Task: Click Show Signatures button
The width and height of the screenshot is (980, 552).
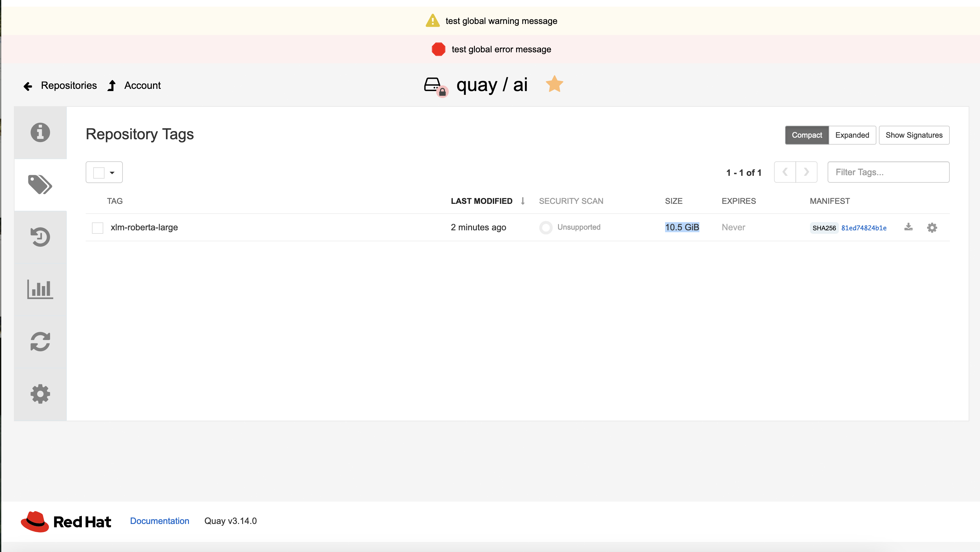Action: (914, 135)
